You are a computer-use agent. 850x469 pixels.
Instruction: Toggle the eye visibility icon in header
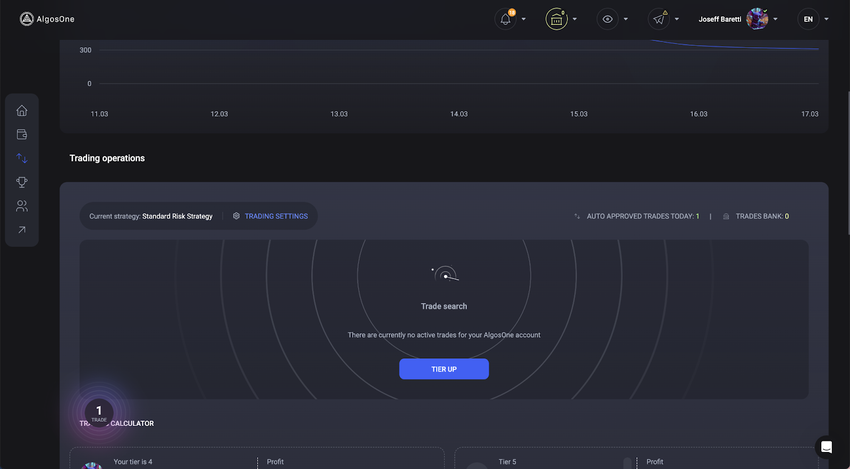[x=607, y=19]
